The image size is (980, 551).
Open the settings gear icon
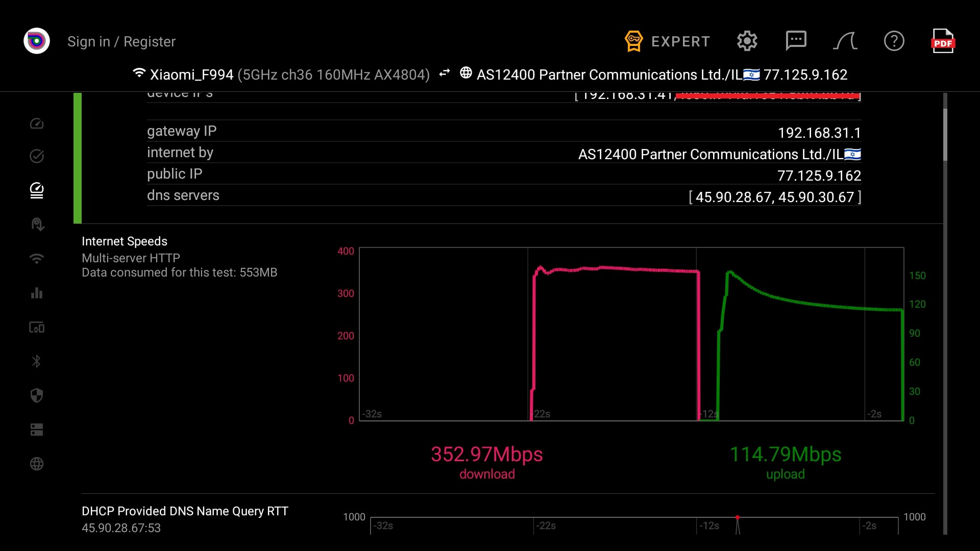pyautogui.click(x=747, y=41)
